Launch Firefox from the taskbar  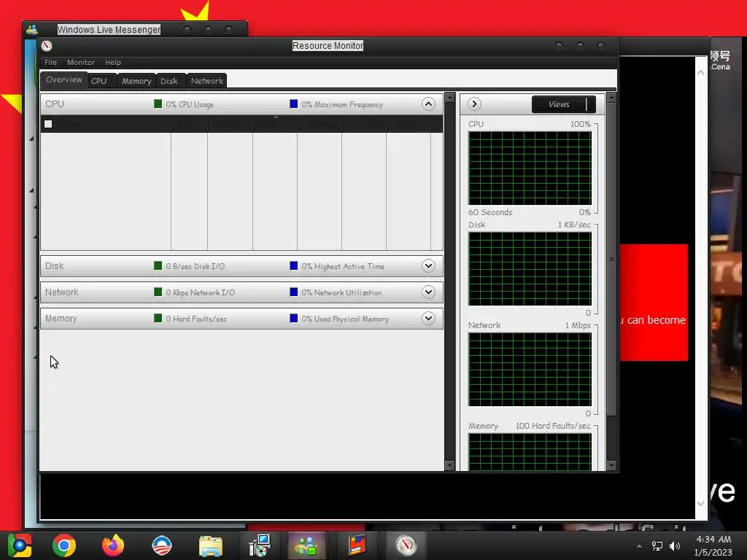(113, 545)
